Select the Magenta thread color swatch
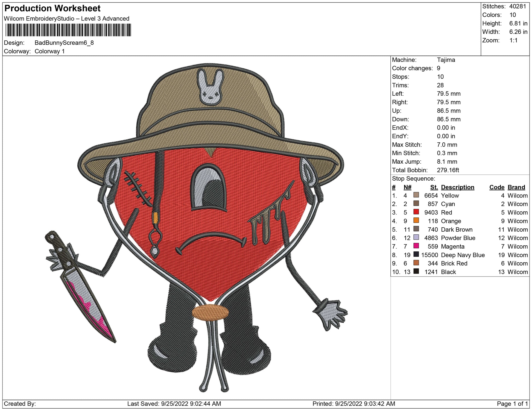 [416, 246]
